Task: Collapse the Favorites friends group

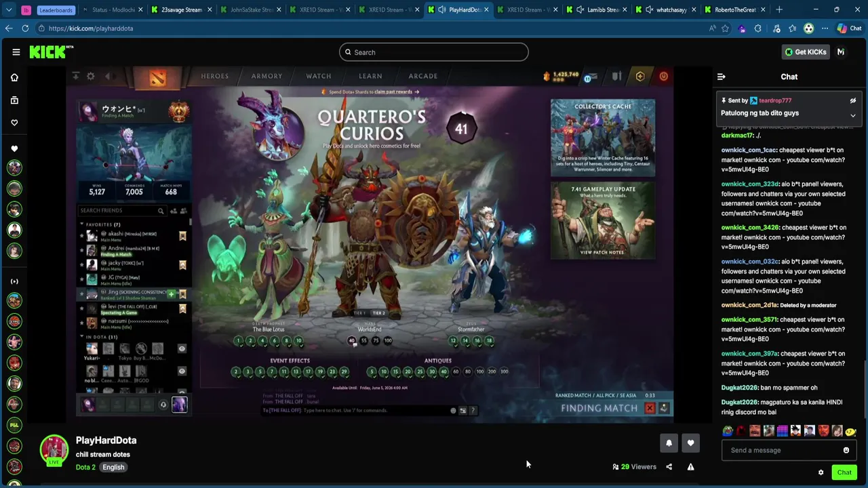Action: click(x=82, y=224)
